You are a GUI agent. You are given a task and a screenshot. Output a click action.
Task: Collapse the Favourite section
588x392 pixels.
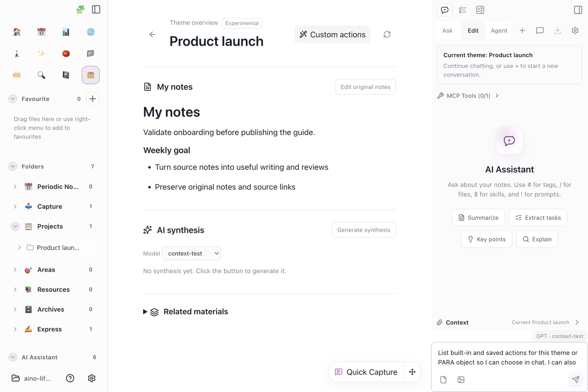(13, 99)
